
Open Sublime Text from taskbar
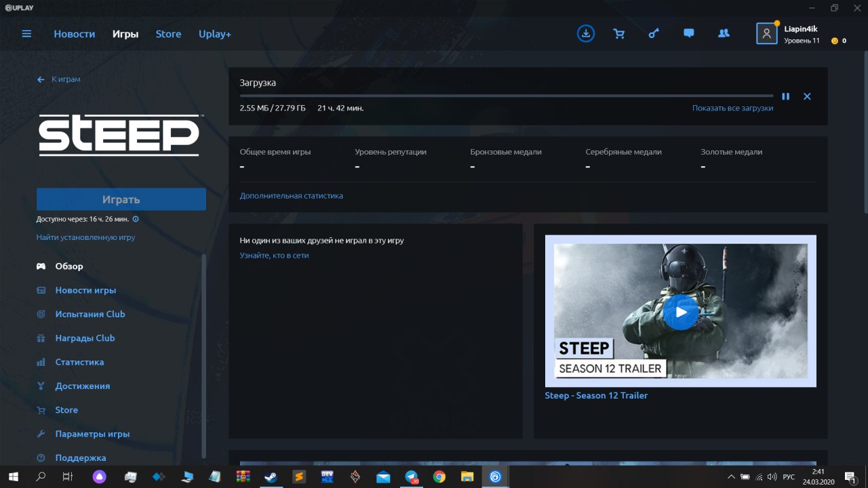pyautogui.click(x=299, y=476)
